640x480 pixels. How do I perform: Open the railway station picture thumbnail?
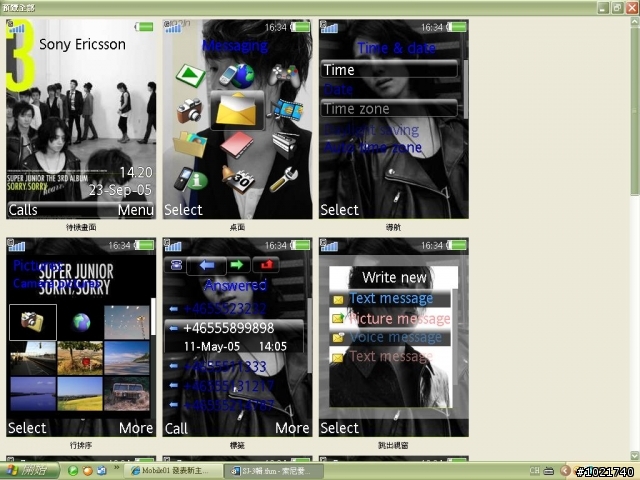pyautogui.click(x=33, y=358)
